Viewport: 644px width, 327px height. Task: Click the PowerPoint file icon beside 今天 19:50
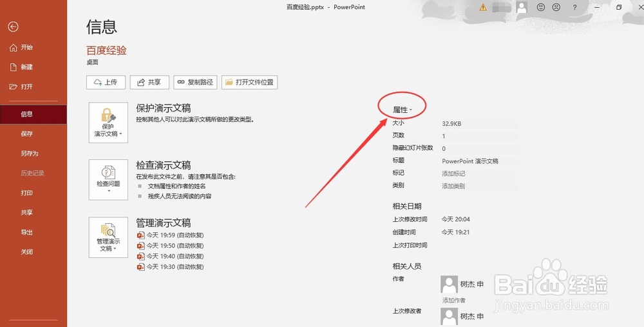tap(140, 246)
